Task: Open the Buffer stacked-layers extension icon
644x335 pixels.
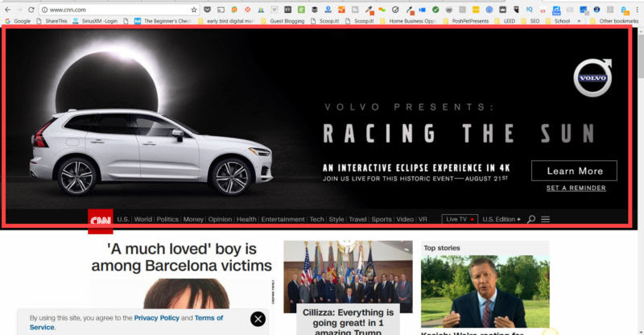Action: (x=315, y=10)
